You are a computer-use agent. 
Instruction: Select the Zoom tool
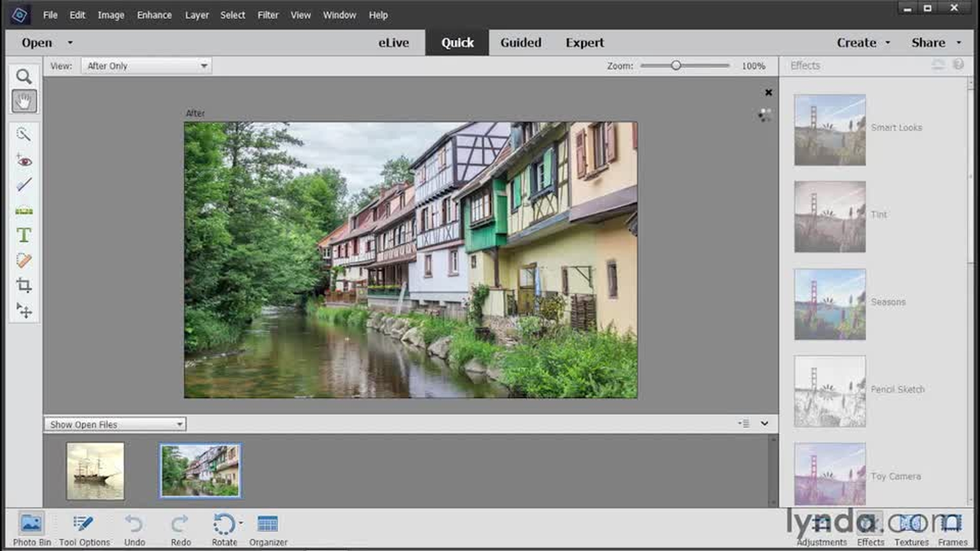point(23,77)
